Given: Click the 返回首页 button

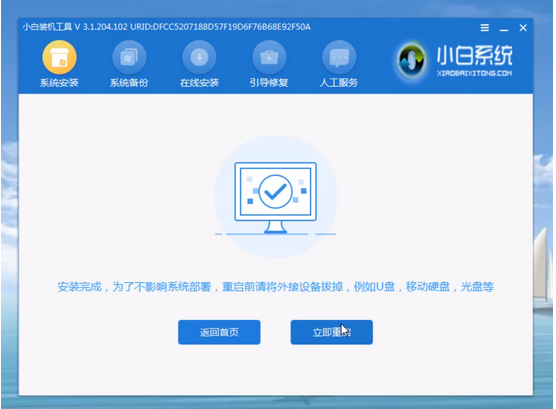Looking at the screenshot, I should point(219,332).
